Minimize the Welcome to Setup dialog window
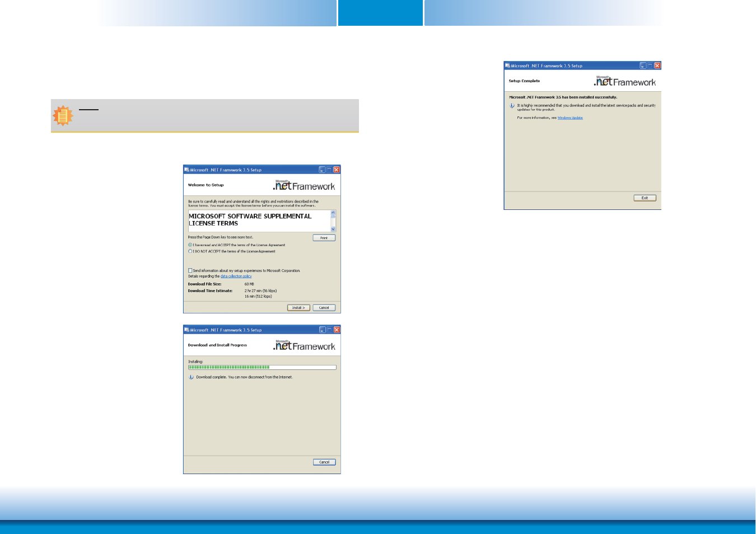Image resolution: width=756 pixels, height=534 pixels. (322, 170)
